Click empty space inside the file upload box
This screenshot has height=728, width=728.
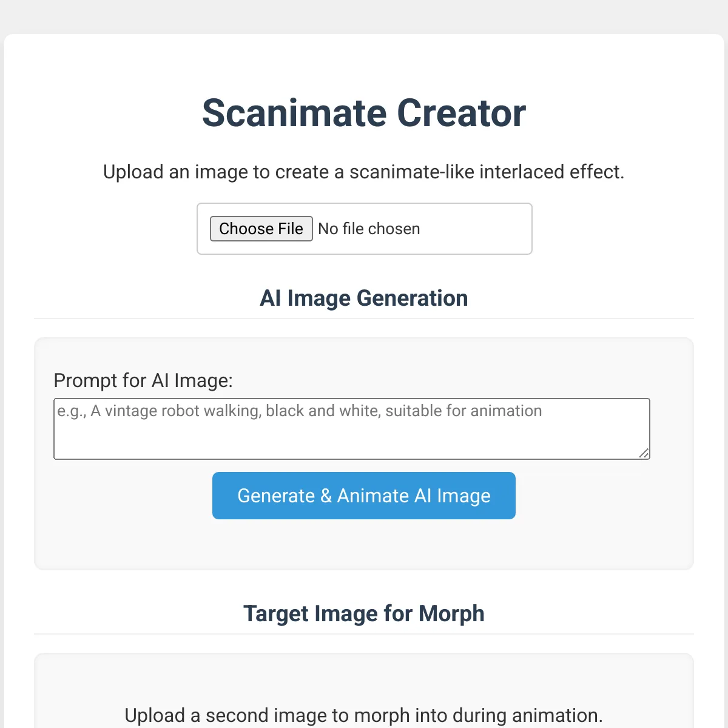[479, 229]
